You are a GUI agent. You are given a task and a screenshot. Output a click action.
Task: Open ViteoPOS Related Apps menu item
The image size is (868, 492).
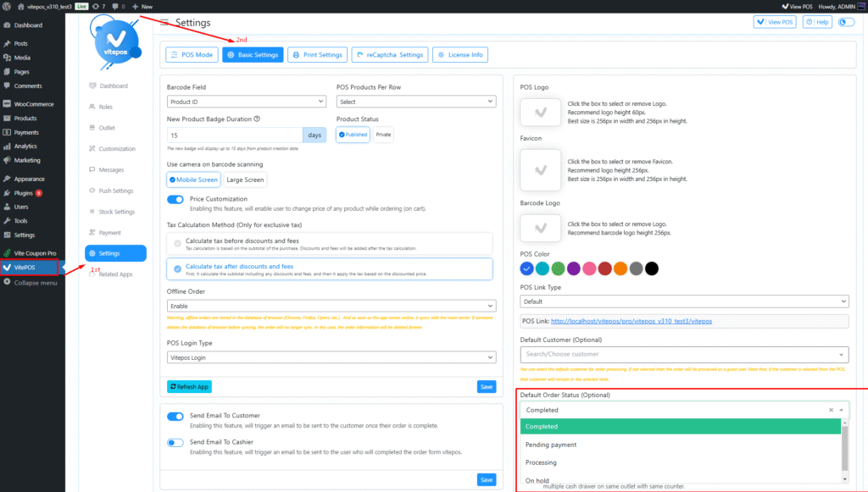click(115, 274)
